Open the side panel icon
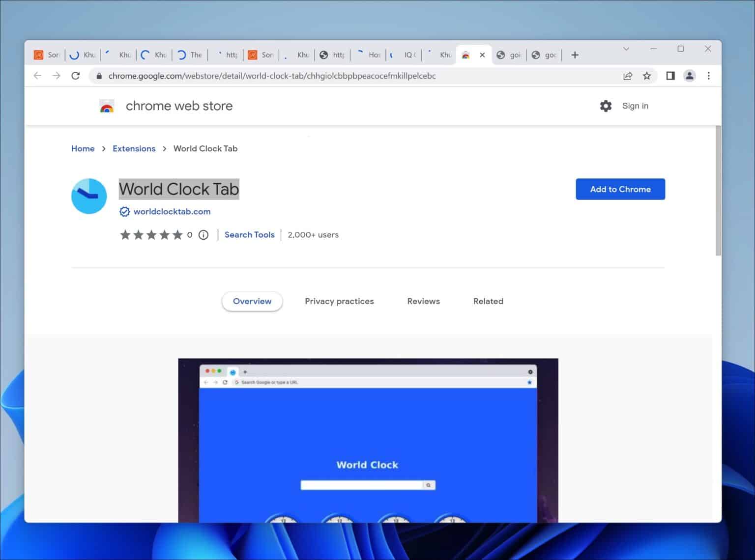This screenshot has width=755, height=560. click(x=669, y=76)
